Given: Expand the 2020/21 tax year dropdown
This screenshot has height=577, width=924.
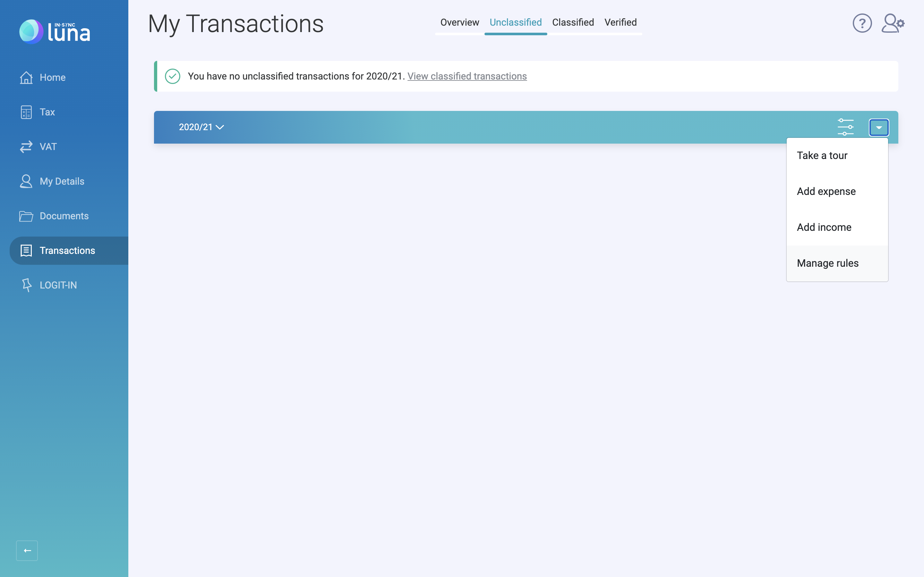Looking at the screenshot, I should click(201, 127).
